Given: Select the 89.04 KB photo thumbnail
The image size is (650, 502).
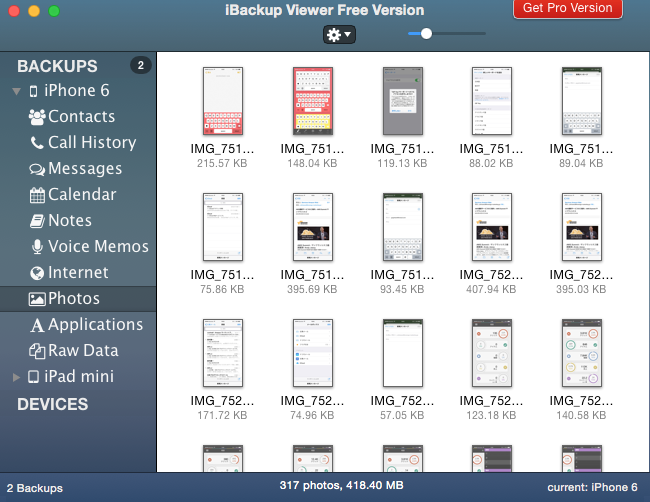Looking at the screenshot, I should [x=582, y=101].
